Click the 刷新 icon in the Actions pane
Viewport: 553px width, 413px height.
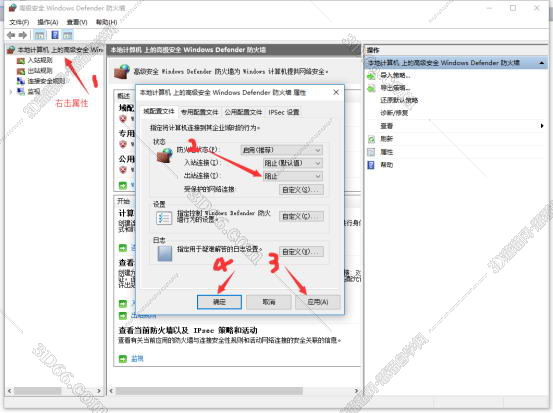(x=371, y=139)
